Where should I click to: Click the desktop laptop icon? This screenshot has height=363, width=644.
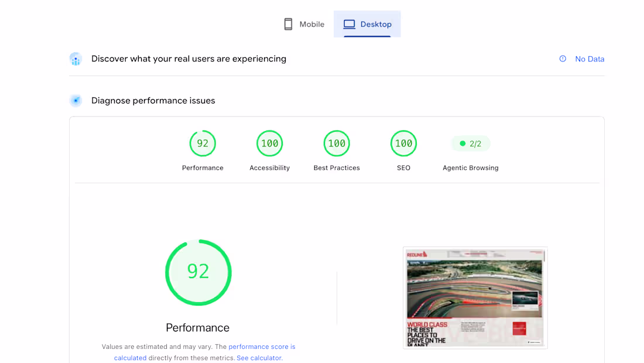[349, 24]
